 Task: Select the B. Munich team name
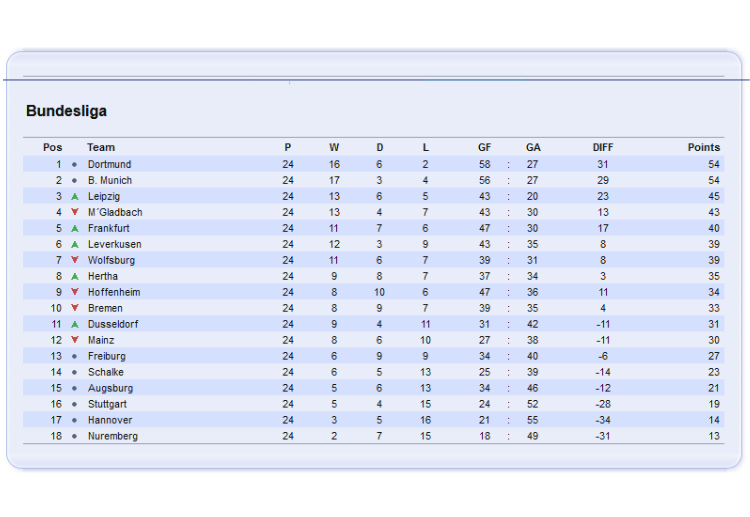tap(109, 181)
